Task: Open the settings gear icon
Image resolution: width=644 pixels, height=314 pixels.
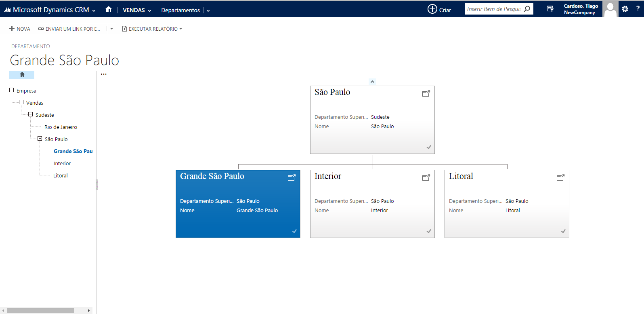Action: [625, 9]
